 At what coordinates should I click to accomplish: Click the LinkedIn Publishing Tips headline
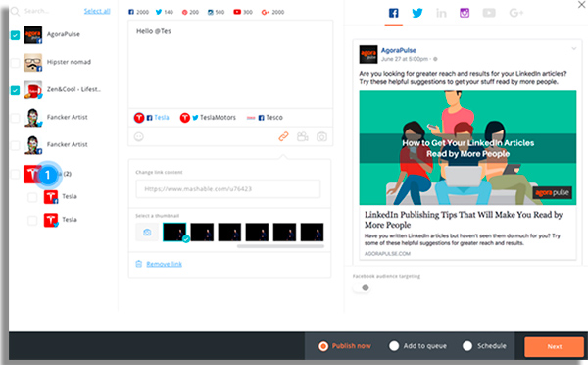click(x=464, y=220)
